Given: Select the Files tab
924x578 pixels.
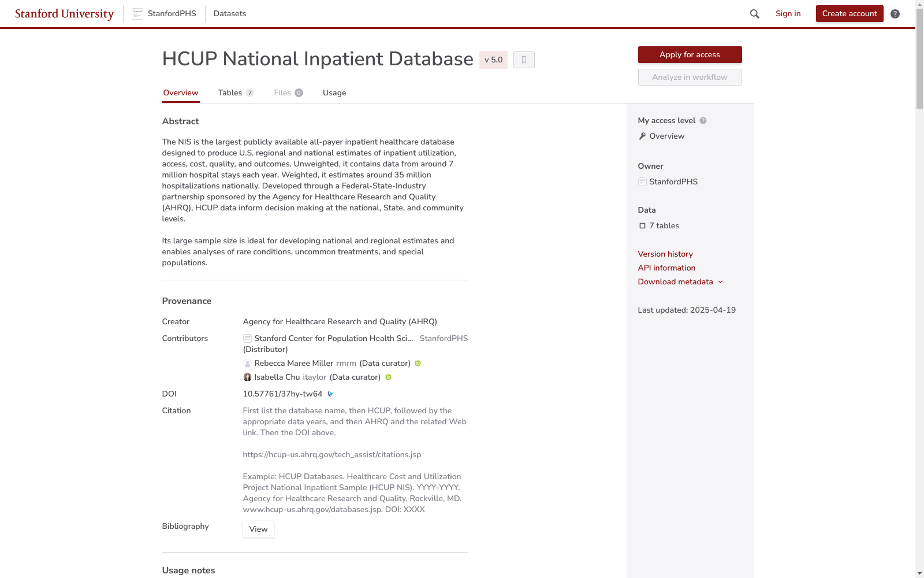Looking at the screenshot, I should pos(288,93).
